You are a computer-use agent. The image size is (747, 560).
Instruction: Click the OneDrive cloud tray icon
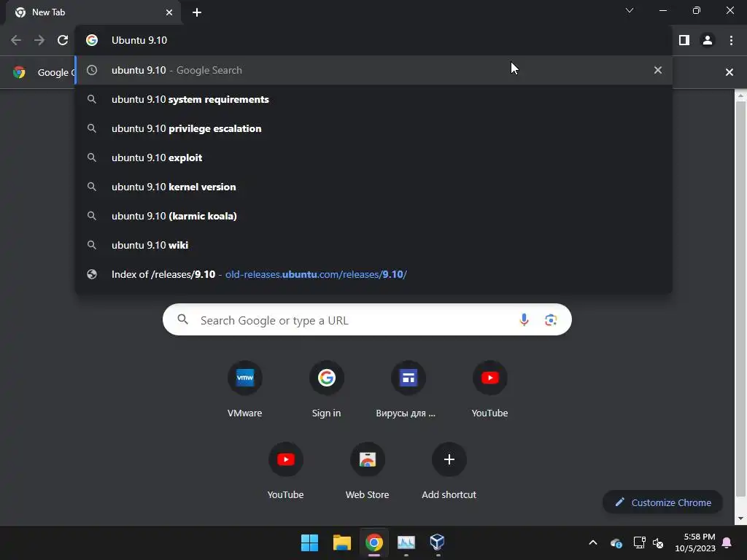[x=616, y=542]
